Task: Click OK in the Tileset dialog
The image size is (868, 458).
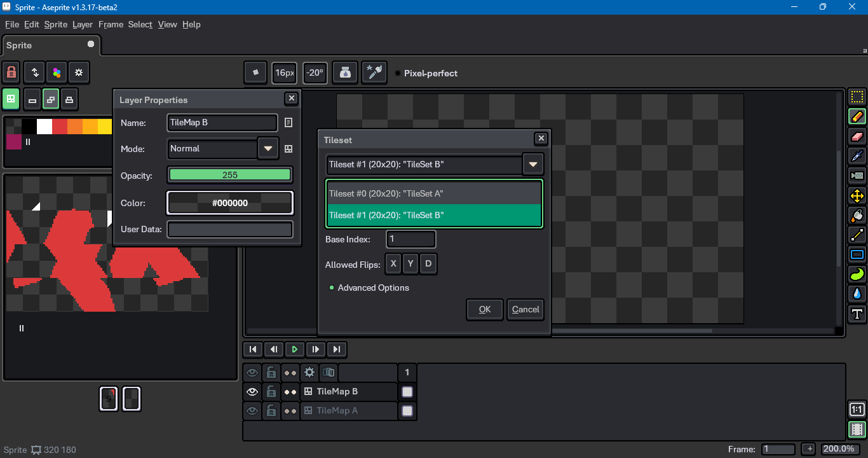Action: click(484, 310)
